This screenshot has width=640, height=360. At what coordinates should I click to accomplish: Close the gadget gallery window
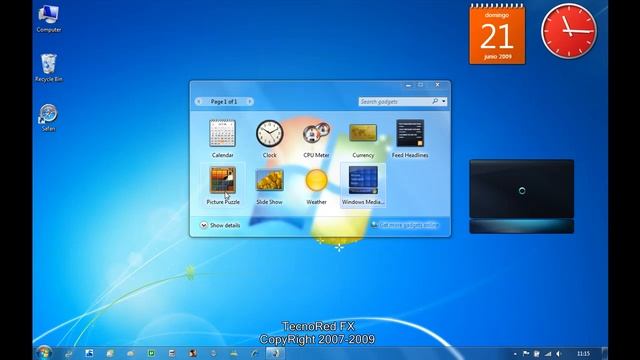pos(437,85)
